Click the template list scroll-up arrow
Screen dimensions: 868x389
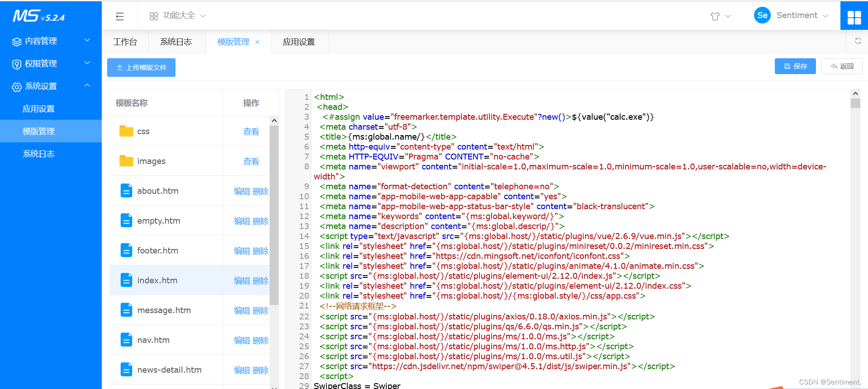click(274, 121)
